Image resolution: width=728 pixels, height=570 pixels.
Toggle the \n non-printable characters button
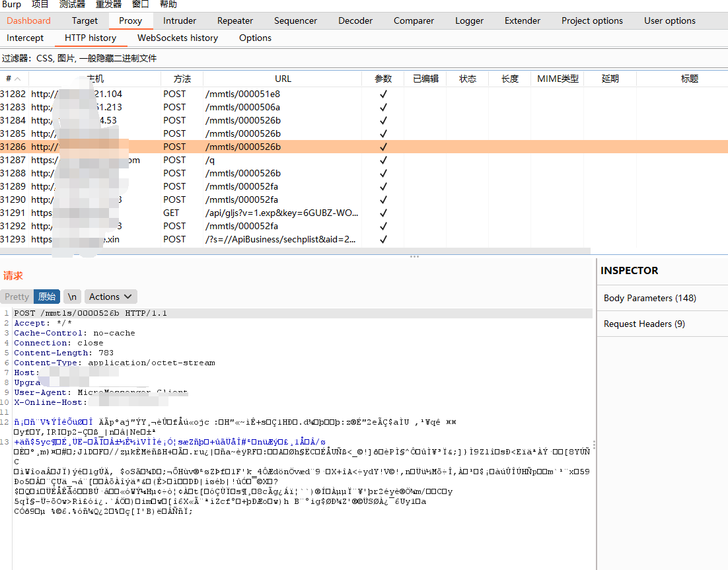tap(72, 297)
